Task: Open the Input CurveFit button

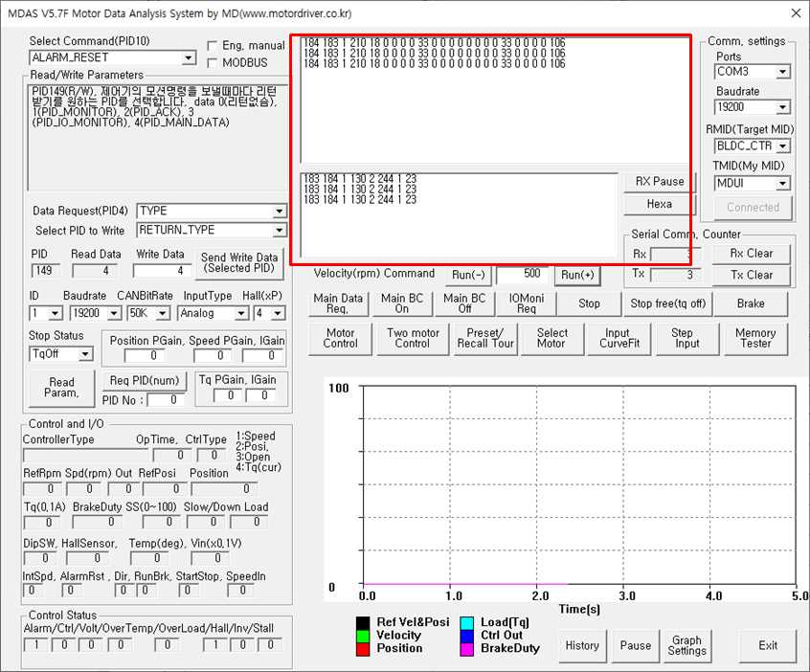Action: (x=619, y=339)
